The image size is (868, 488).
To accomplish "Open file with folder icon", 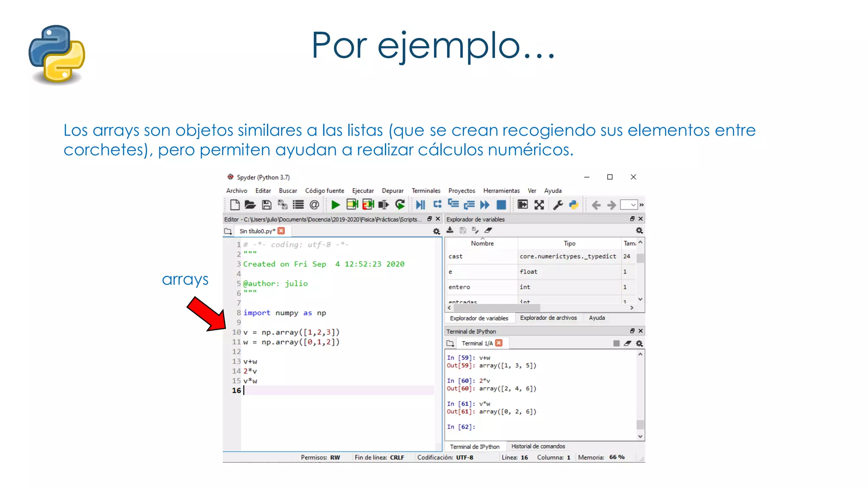I will (x=250, y=205).
